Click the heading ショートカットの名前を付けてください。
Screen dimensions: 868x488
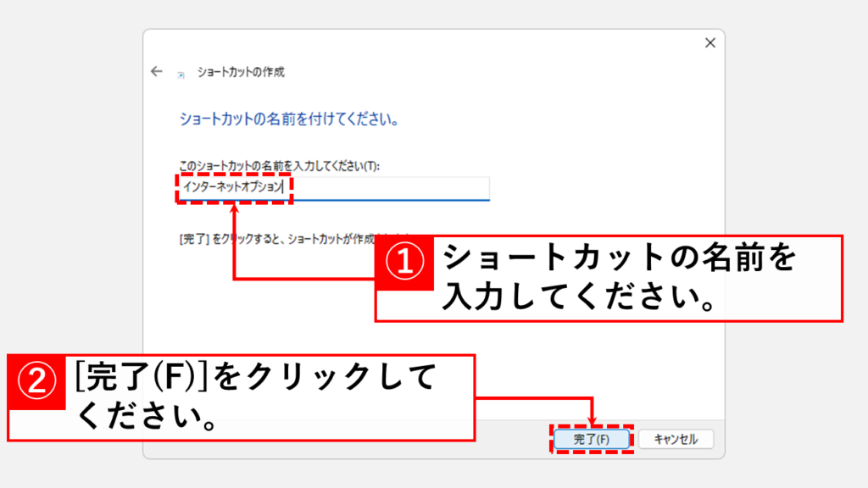(290, 119)
